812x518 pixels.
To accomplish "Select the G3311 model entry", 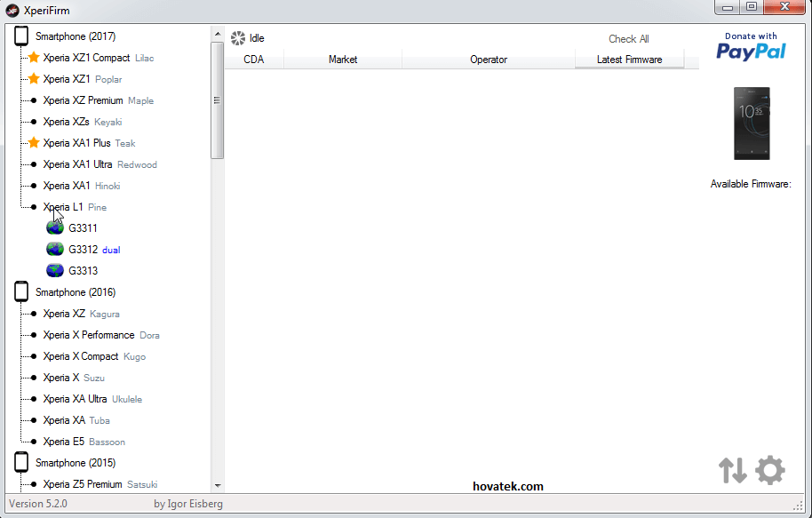I will pyautogui.click(x=83, y=228).
